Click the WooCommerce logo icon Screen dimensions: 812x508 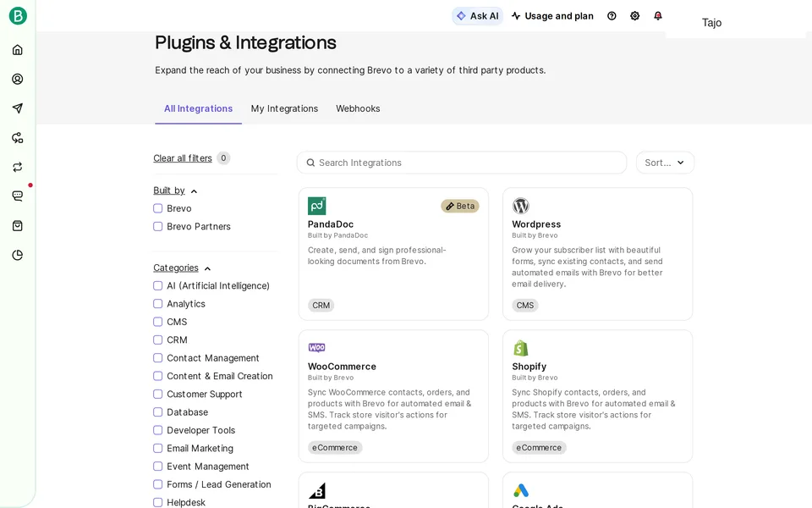pyautogui.click(x=317, y=347)
